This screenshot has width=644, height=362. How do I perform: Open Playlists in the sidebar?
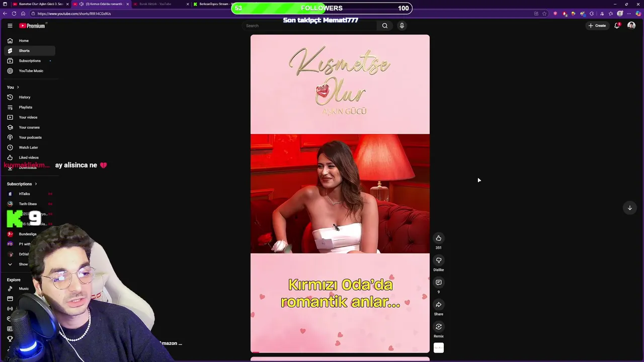pyautogui.click(x=30, y=107)
